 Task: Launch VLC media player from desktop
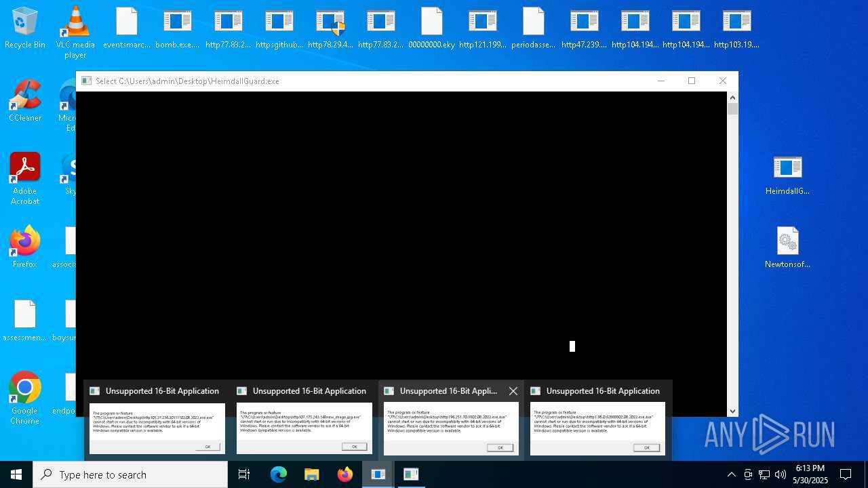point(75,33)
